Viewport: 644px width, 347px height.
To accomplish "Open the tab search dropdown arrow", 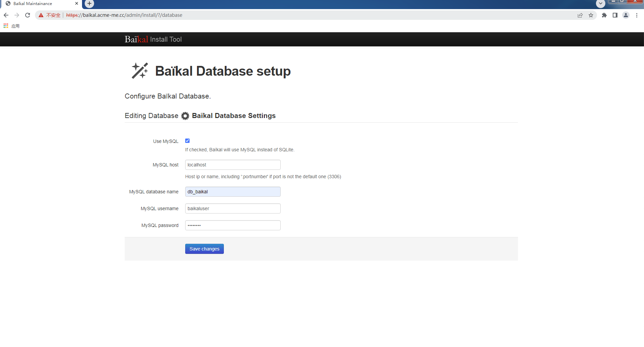I will pos(601,4).
